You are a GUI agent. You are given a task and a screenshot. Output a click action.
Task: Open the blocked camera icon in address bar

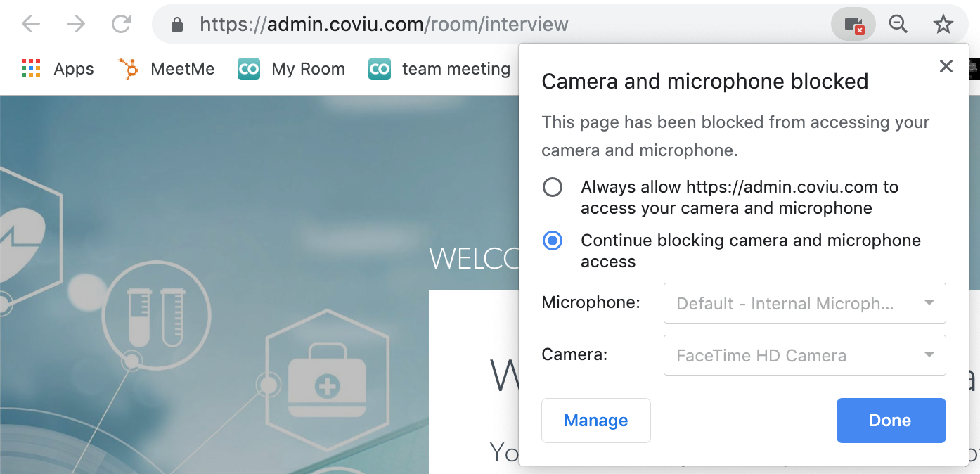[853, 25]
